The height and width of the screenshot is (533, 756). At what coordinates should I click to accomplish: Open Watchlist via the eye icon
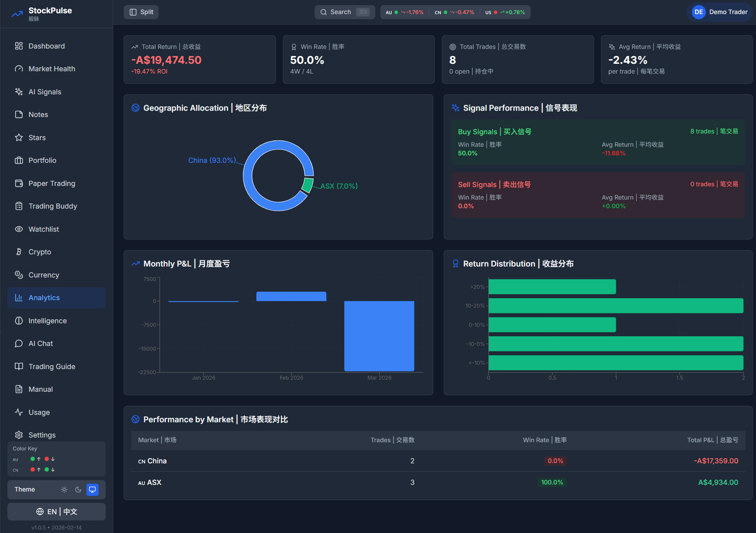click(19, 229)
